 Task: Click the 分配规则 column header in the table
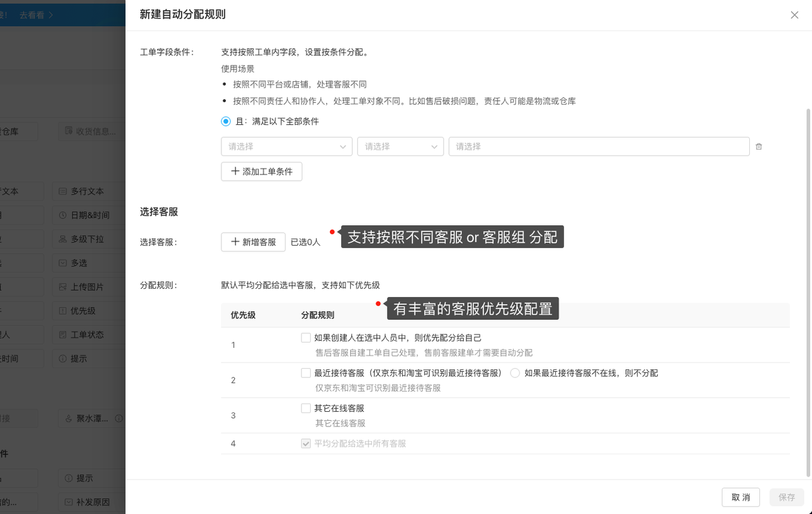pos(318,315)
